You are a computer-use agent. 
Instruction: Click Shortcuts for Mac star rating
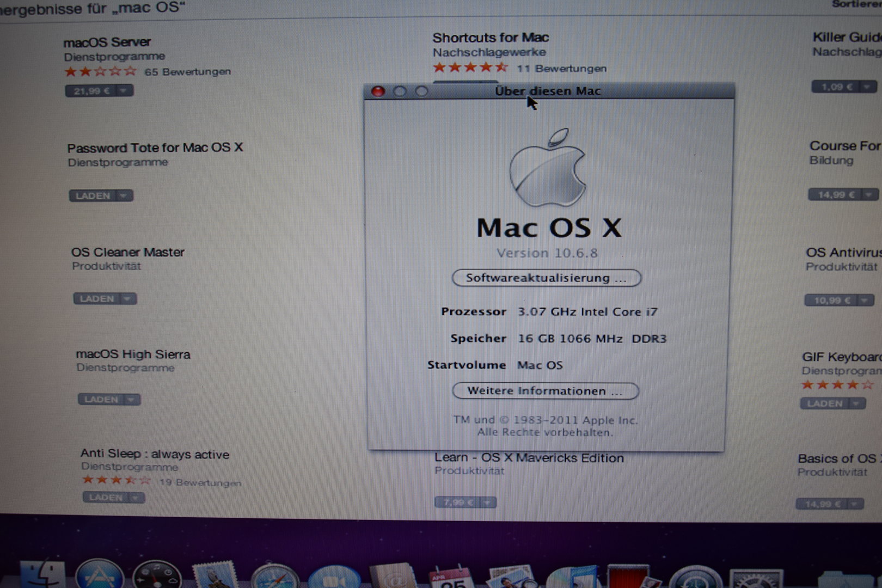[x=470, y=68]
